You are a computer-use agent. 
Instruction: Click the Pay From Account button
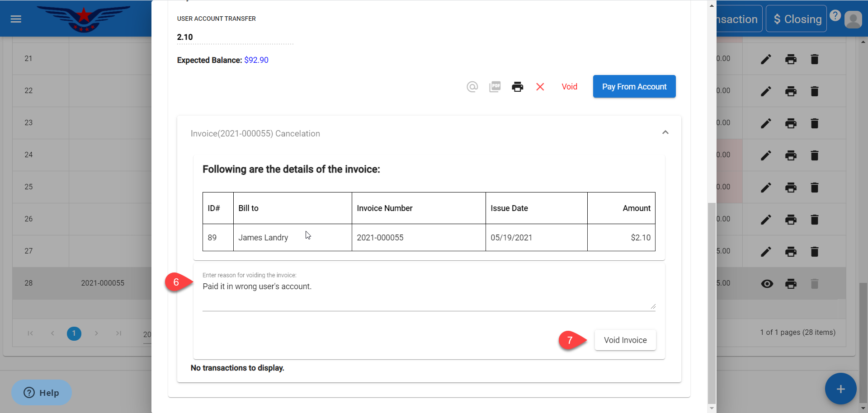(x=634, y=87)
